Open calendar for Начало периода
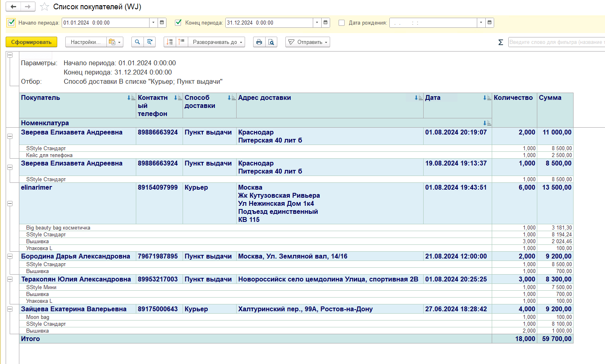Image resolution: width=605 pixels, height=364 pixels. click(162, 23)
